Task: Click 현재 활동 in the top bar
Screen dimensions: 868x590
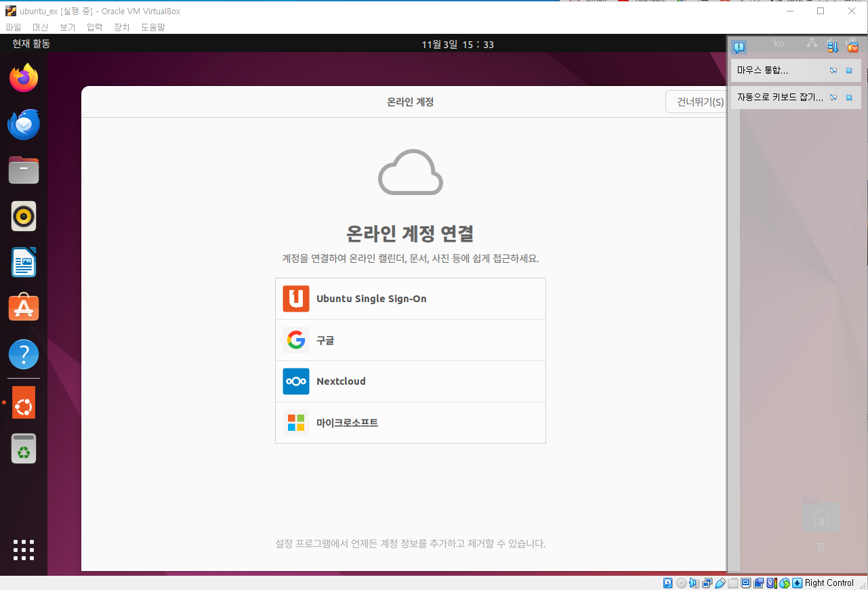Action: (x=31, y=44)
